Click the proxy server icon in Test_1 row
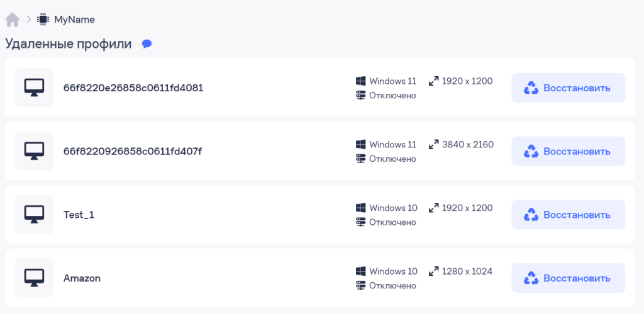Screen dimensions: 644x313 point(360,222)
